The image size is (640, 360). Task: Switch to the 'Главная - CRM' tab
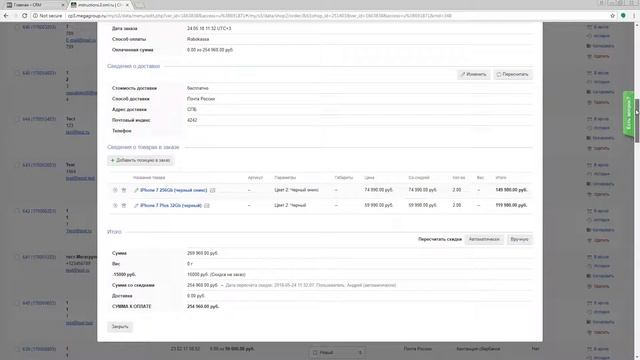(33, 5)
